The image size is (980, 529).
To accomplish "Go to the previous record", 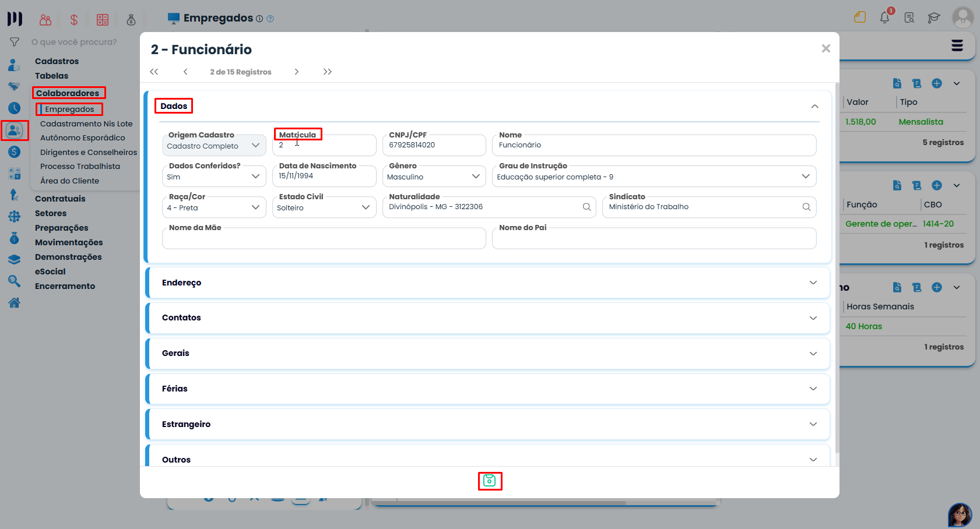I will coord(185,72).
